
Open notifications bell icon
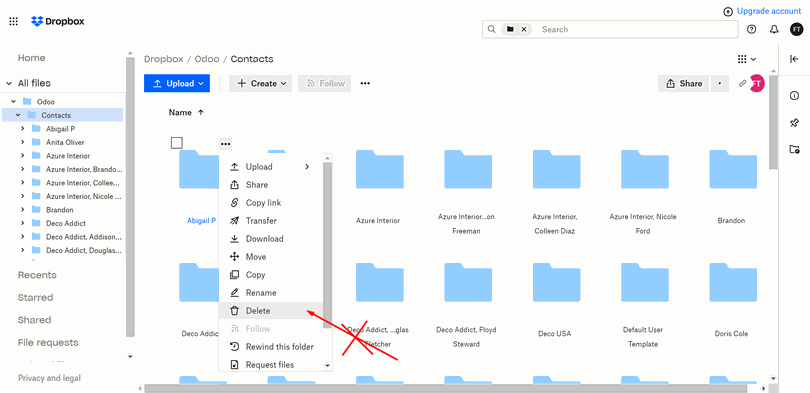[774, 29]
